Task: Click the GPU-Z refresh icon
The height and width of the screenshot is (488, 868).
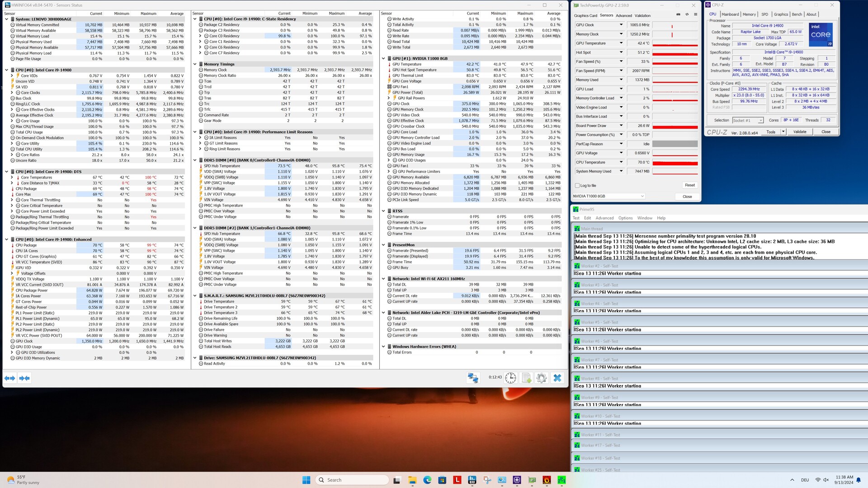Action: coord(687,14)
